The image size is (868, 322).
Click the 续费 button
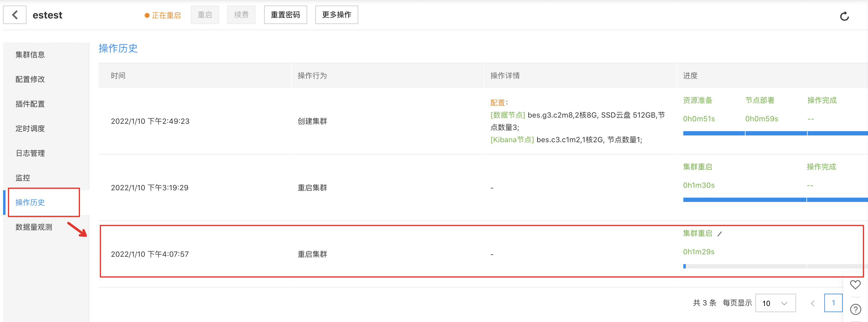pos(241,15)
